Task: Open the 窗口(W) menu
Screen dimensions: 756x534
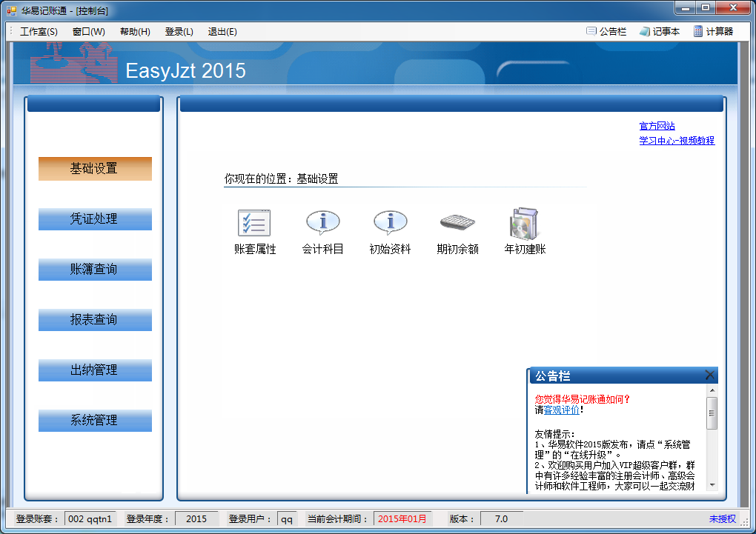Action: coord(89,32)
